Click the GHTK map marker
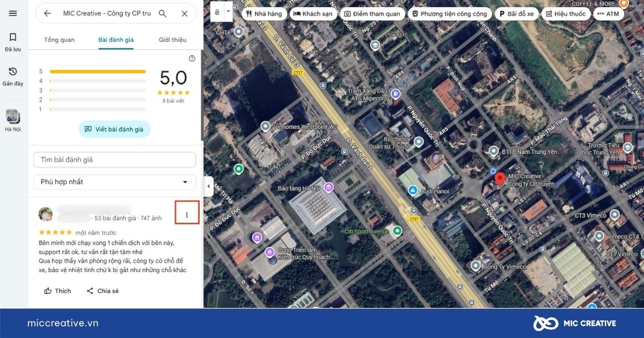 239,32
